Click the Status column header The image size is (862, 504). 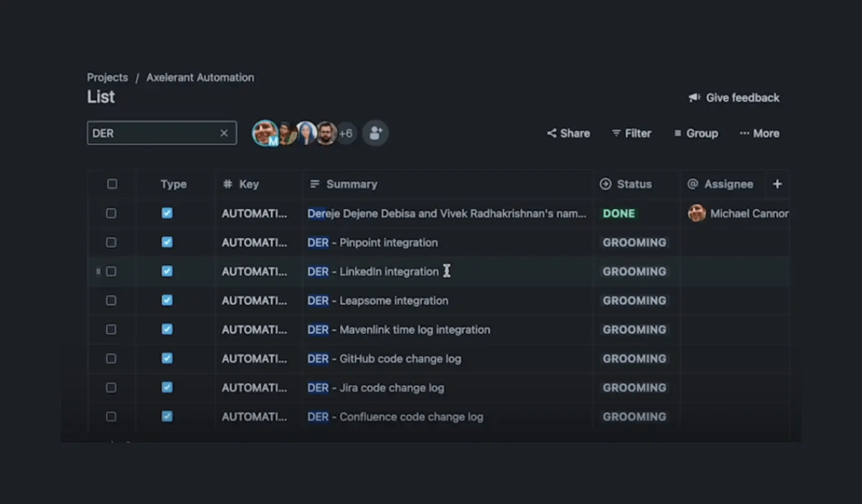coord(634,184)
